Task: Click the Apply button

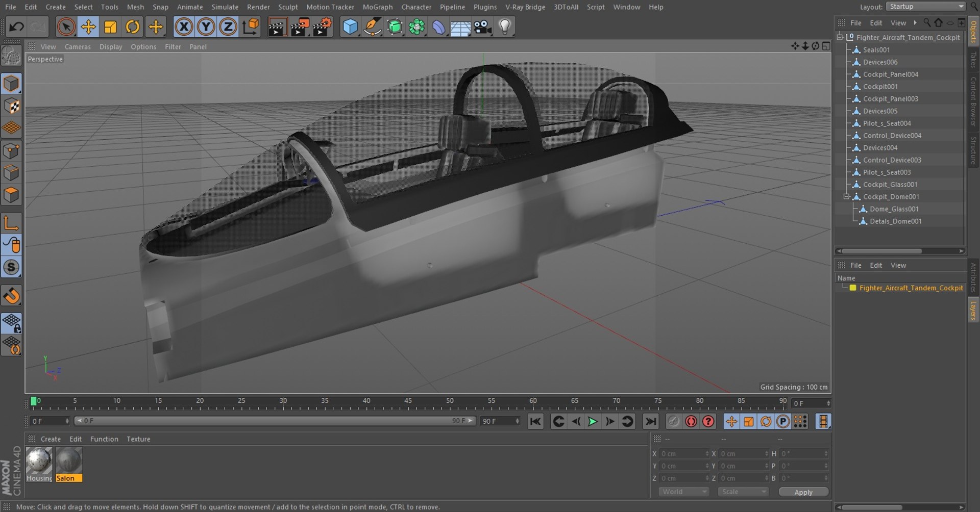Action: (x=803, y=492)
